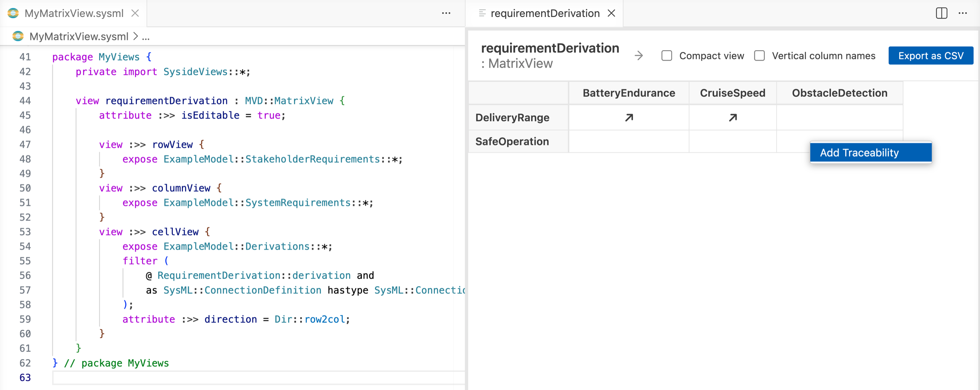The width and height of the screenshot is (980, 390).
Task: Click 'SystemRequirements' on line 51
Action: [x=298, y=203]
